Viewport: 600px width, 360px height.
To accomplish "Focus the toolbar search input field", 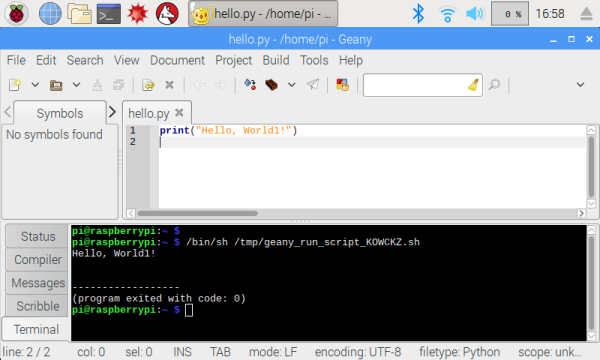I will coord(415,85).
